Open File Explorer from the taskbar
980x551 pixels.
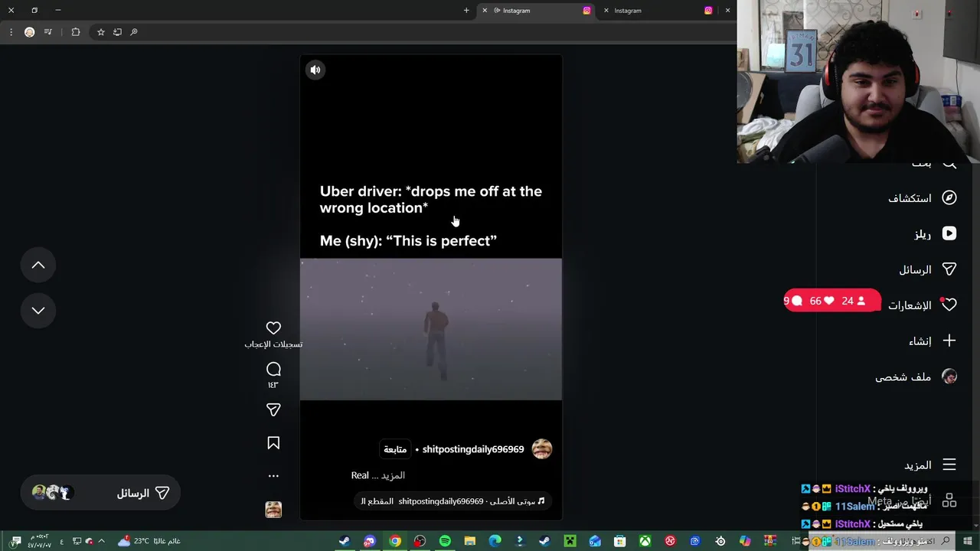470,541
